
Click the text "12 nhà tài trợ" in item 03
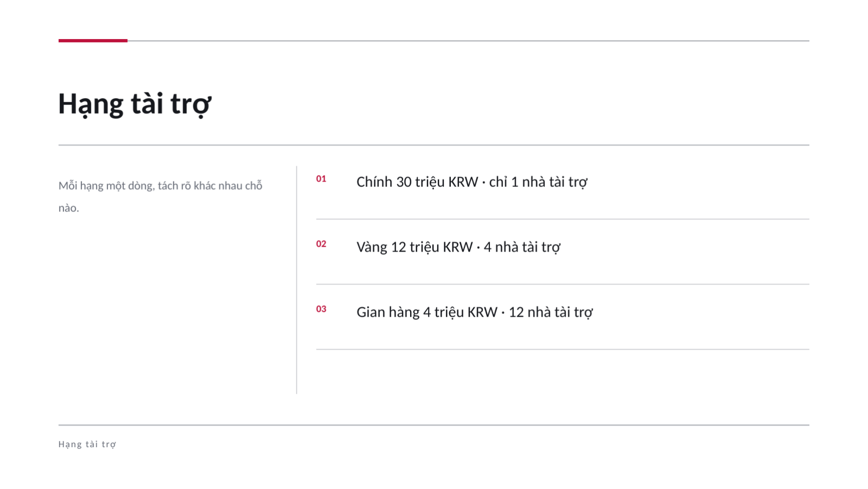[550, 312]
